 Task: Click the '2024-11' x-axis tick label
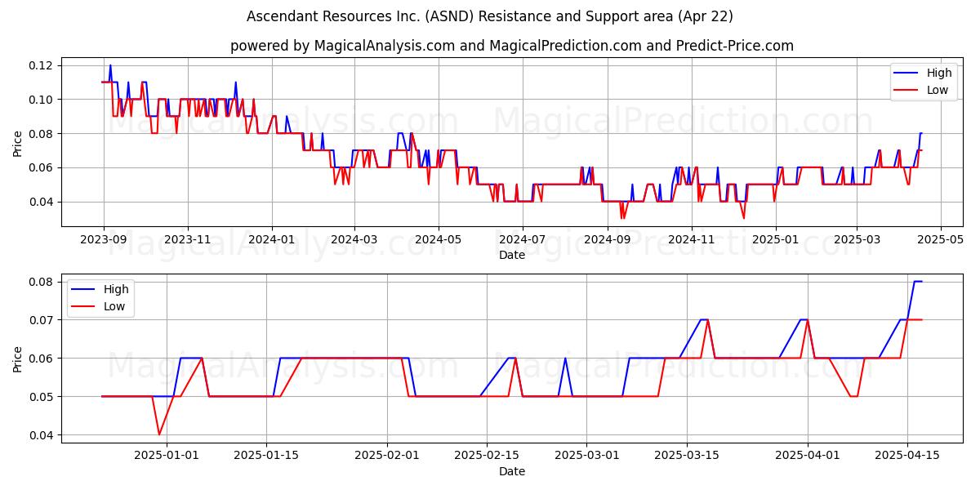(x=692, y=239)
